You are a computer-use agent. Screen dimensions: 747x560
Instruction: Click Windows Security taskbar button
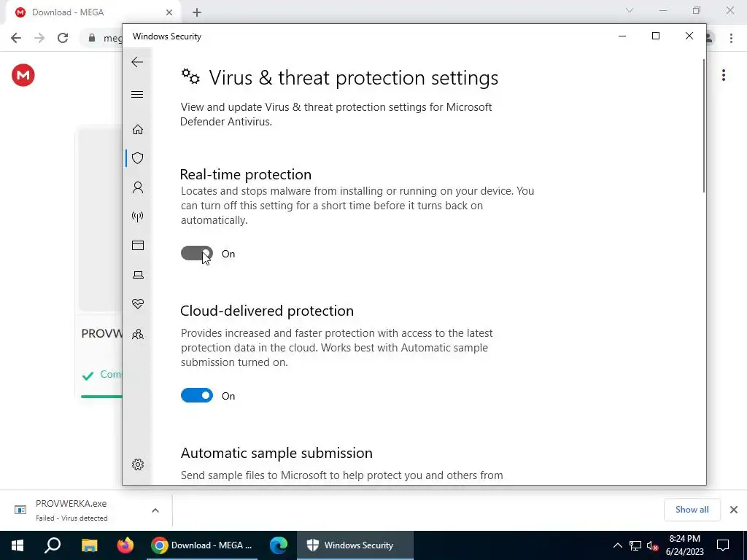355,545
